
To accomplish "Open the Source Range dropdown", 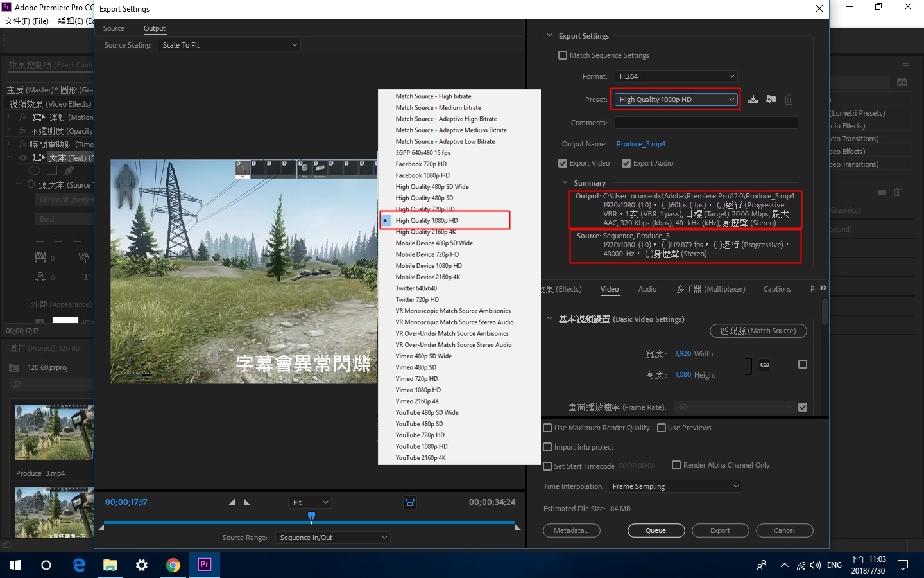I will coord(333,538).
